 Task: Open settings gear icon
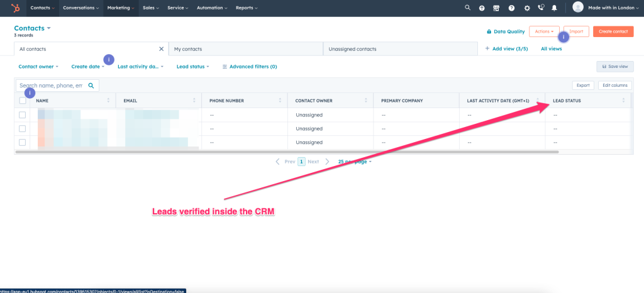(x=527, y=8)
